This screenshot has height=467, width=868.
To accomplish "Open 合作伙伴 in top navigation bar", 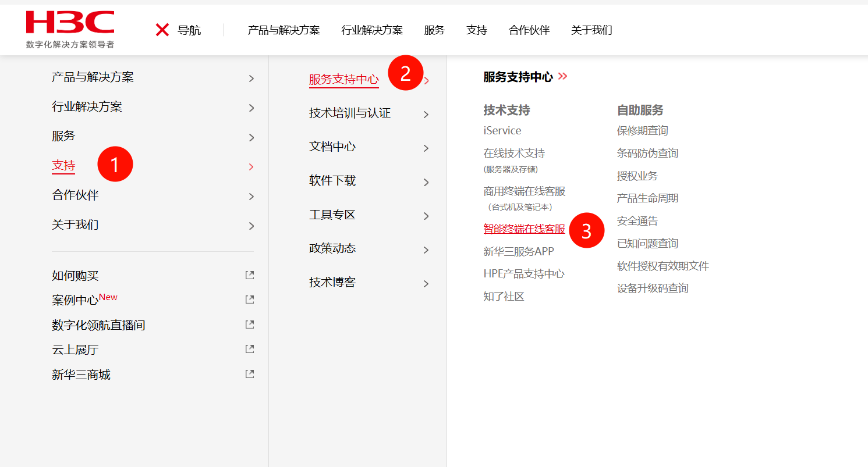I will 529,30.
